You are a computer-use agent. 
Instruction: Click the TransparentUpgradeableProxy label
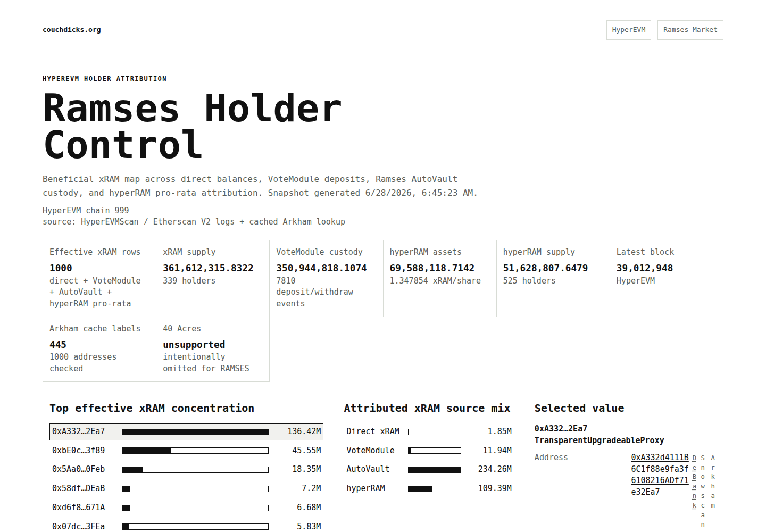pyautogui.click(x=600, y=440)
